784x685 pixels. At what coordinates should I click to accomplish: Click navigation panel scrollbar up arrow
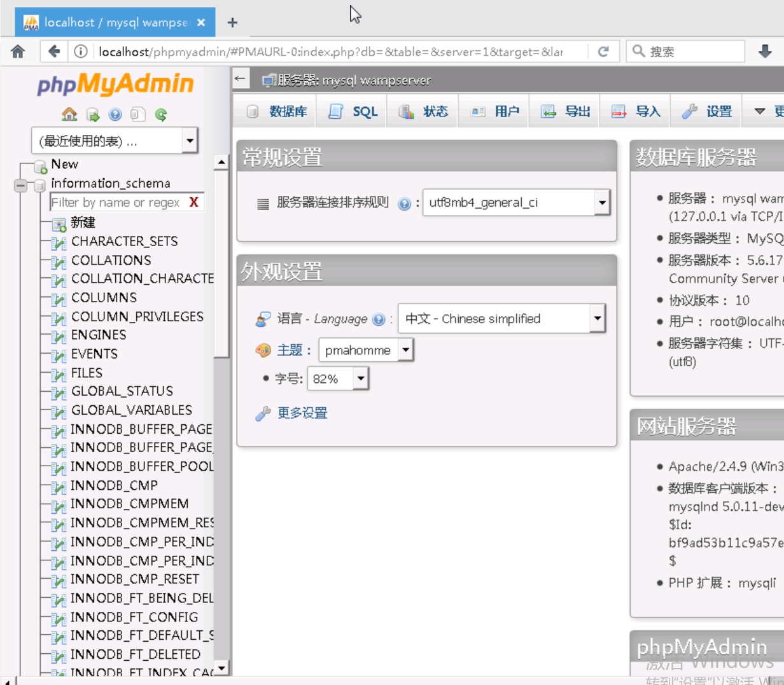[x=221, y=162]
